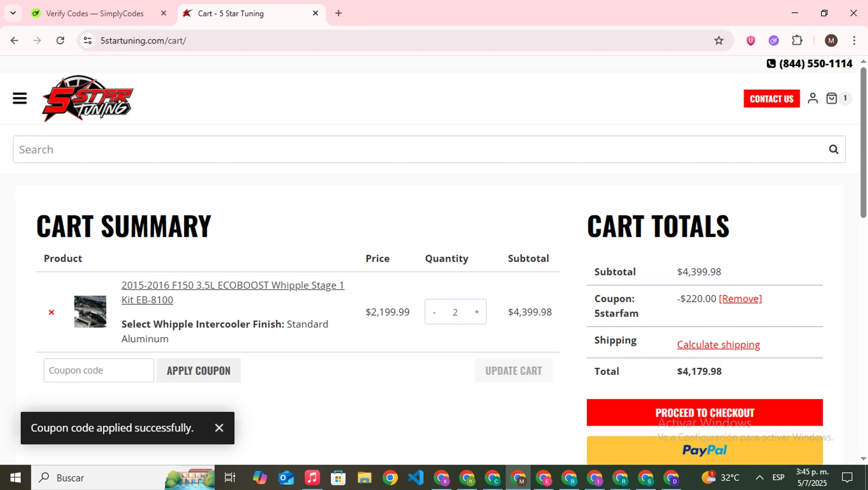Viewport: 868px width, 490px height.
Task: Open the Bitwarden shield extension
Action: pos(751,40)
